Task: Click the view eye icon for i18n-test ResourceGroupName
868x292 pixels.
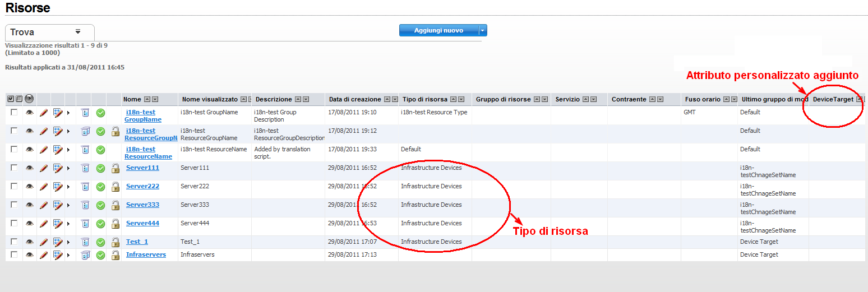Action: tap(29, 131)
